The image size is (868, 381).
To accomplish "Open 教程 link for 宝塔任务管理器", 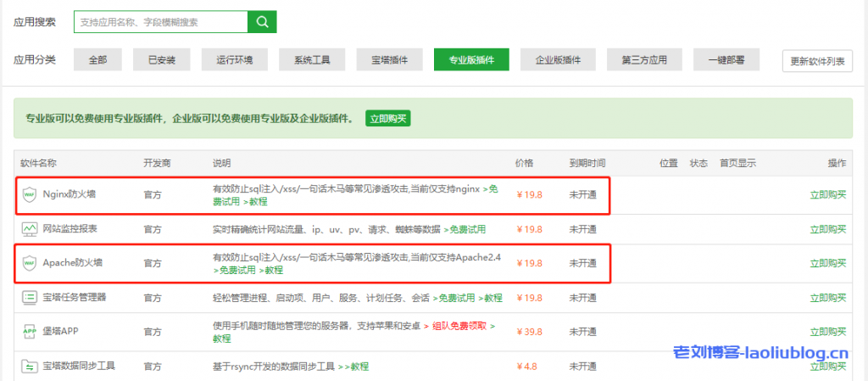I will pos(490,298).
